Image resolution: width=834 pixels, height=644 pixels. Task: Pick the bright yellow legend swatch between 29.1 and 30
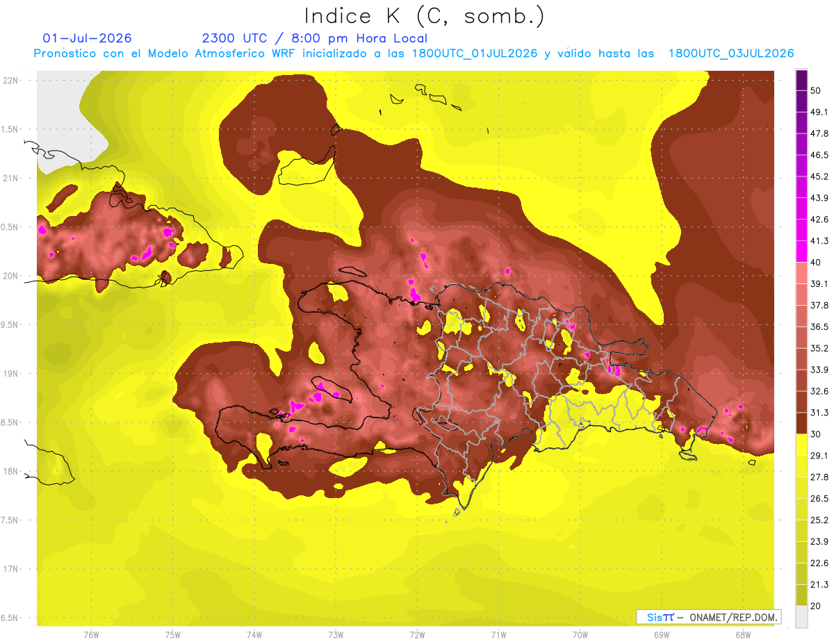(801, 445)
